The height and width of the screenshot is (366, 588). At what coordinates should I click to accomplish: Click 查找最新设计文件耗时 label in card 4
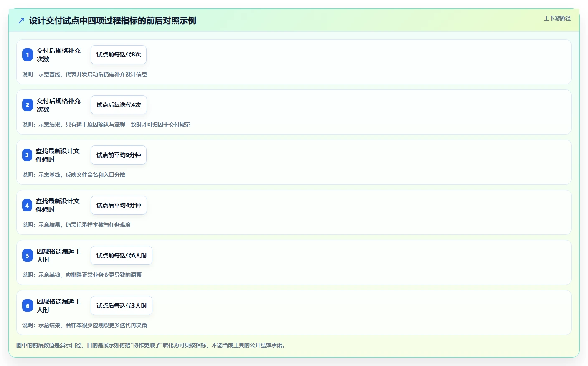[58, 205]
